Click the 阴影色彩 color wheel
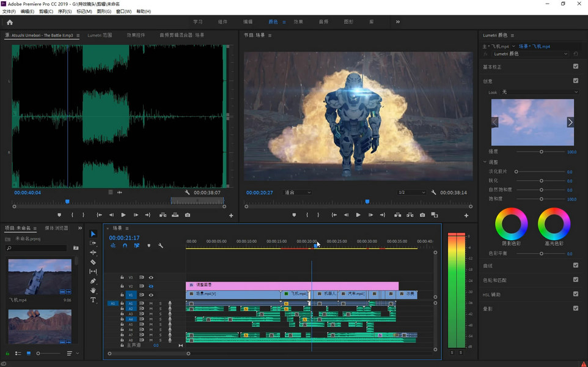 (x=511, y=224)
